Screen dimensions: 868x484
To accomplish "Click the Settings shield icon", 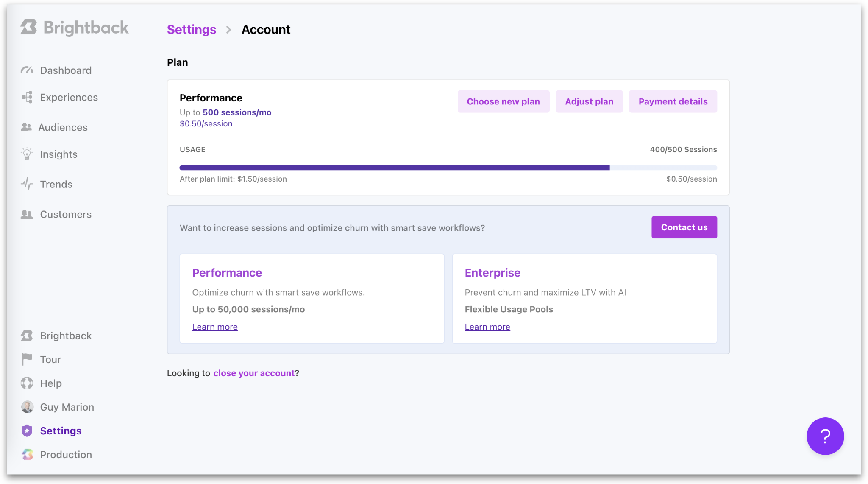I will click(27, 431).
